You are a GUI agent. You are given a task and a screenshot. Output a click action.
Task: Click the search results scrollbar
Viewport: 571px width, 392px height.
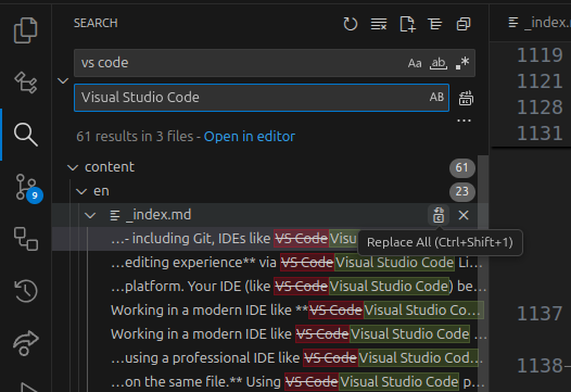point(483,273)
